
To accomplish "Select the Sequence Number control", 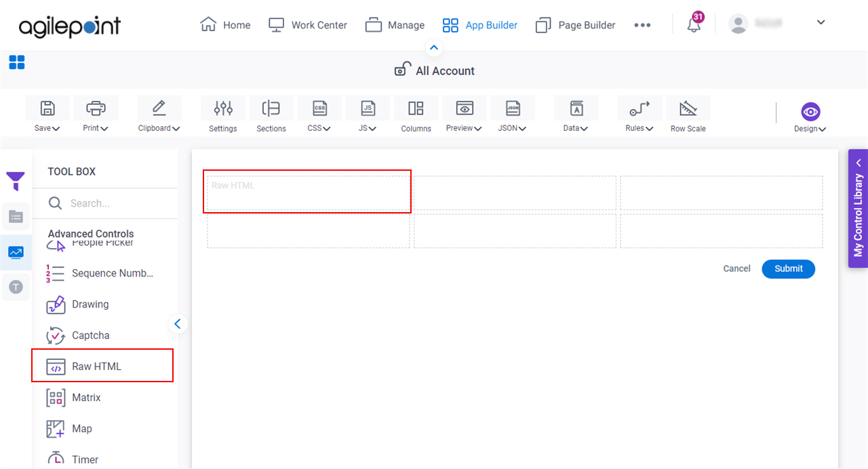I will tap(99, 273).
